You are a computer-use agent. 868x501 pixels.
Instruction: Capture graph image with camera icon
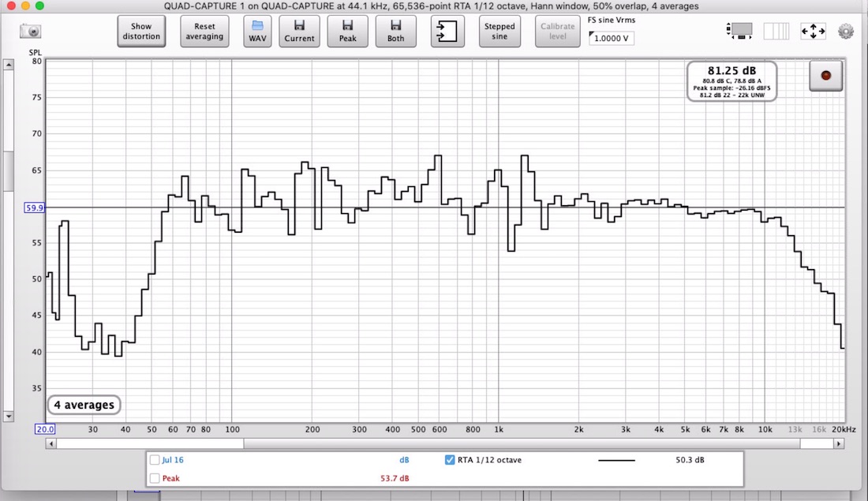click(30, 31)
